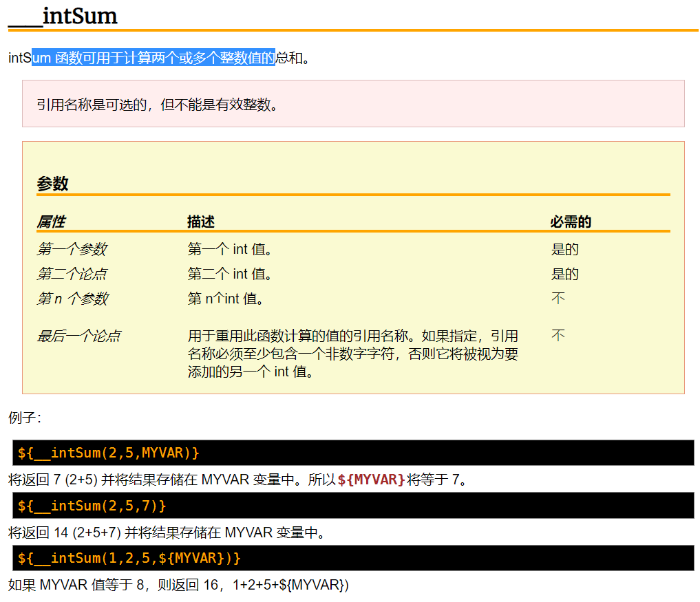Click the '属性' column header

[x=51, y=222]
